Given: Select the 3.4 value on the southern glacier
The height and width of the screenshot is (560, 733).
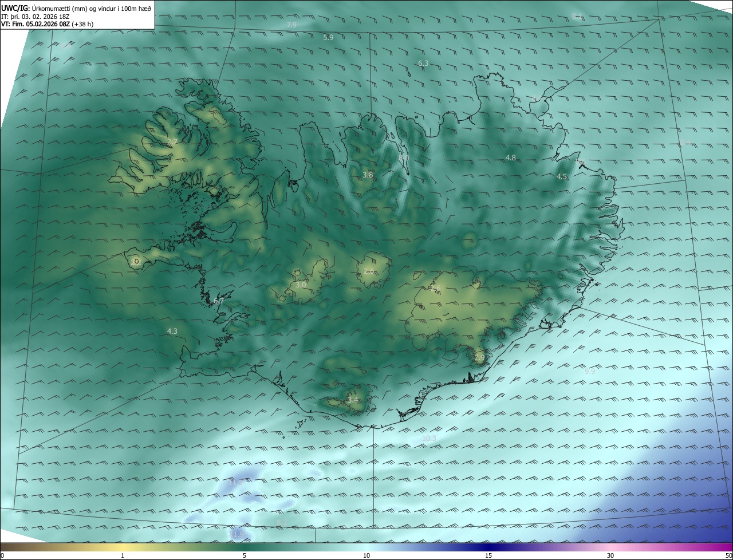Looking at the screenshot, I should (353, 400).
